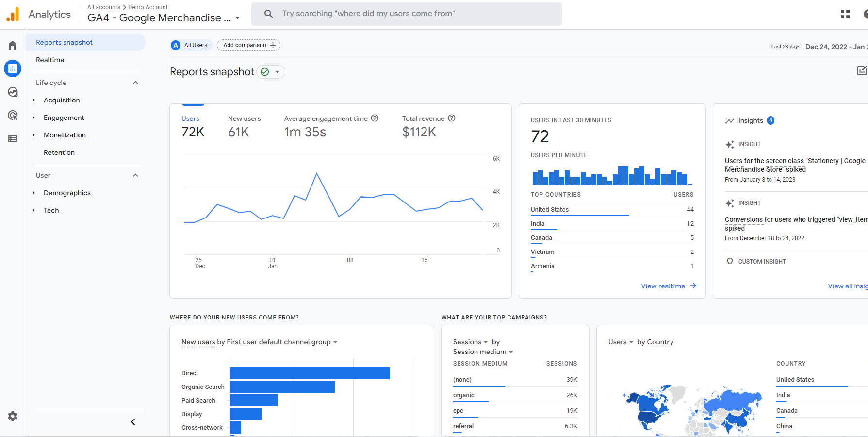Screen dimensions: 868x437
Task: Select the Reports icon in left rail
Action: [13, 68]
